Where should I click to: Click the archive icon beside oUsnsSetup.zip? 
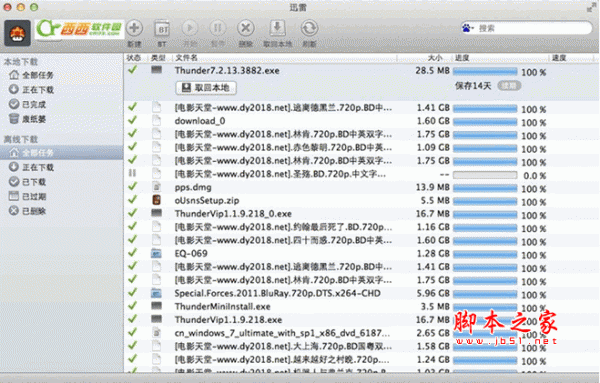click(157, 200)
